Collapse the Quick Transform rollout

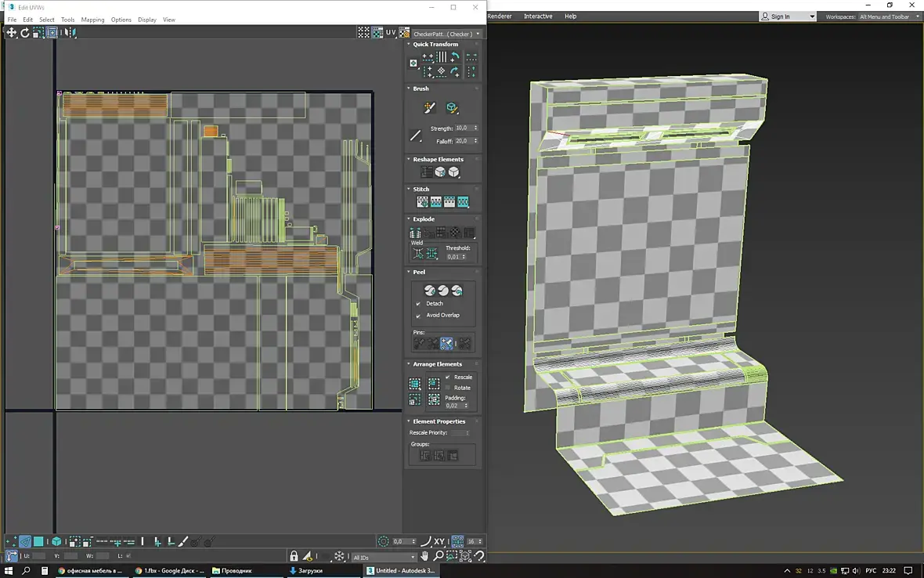[435, 45]
